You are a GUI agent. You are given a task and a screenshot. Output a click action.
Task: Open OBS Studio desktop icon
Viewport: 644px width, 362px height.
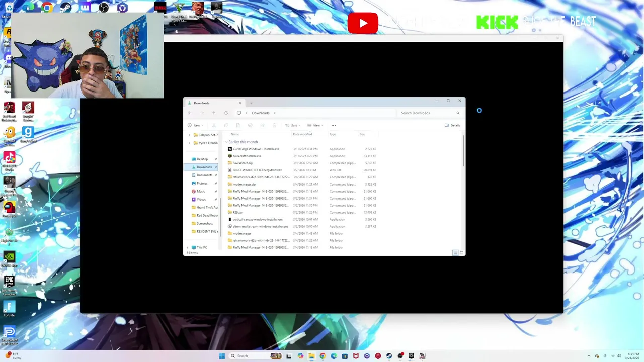(x=103, y=8)
